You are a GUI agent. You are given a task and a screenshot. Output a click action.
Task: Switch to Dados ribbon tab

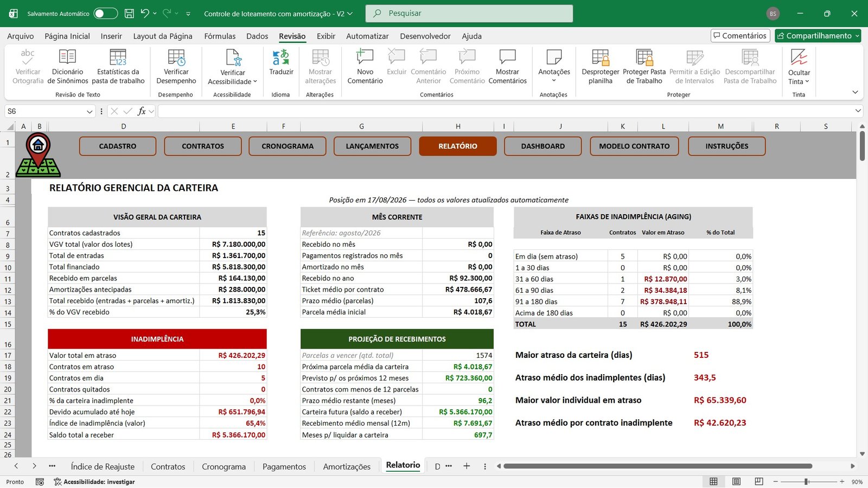[x=257, y=36]
